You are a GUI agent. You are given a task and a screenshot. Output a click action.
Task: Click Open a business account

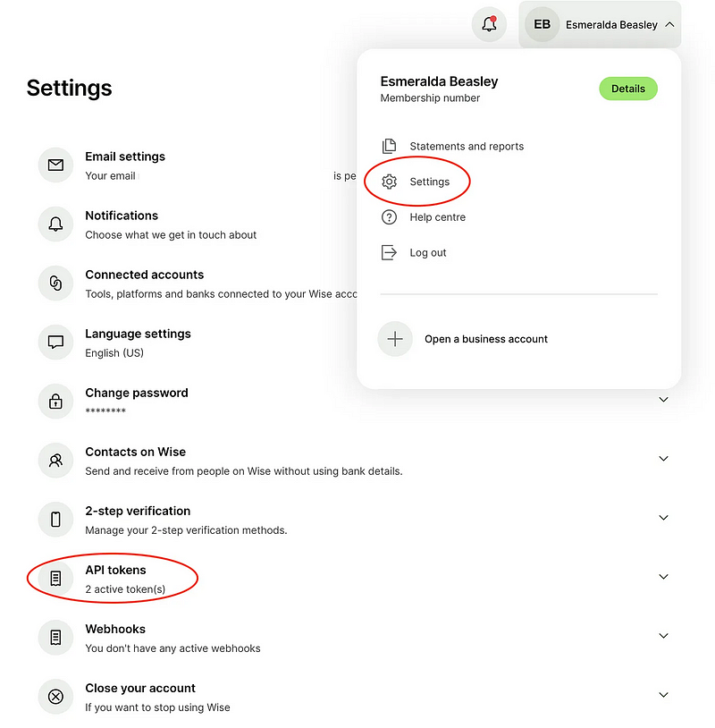click(x=485, y=340)
